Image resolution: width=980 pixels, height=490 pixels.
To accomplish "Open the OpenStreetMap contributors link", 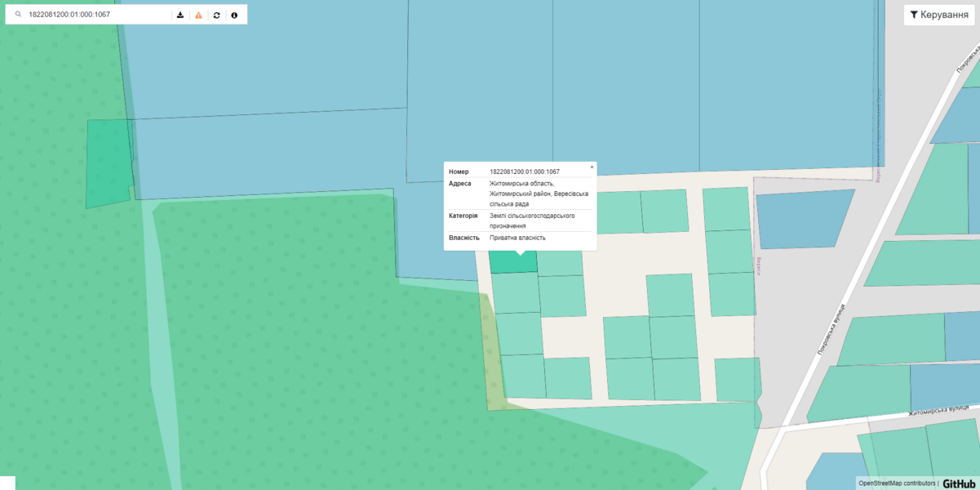I will coord(897,483).
